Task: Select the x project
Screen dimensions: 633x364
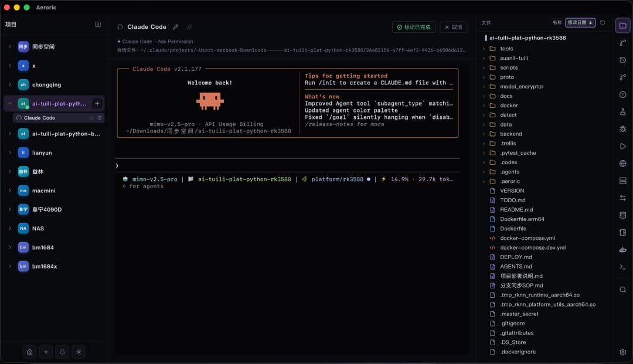Action: [54, 66]
